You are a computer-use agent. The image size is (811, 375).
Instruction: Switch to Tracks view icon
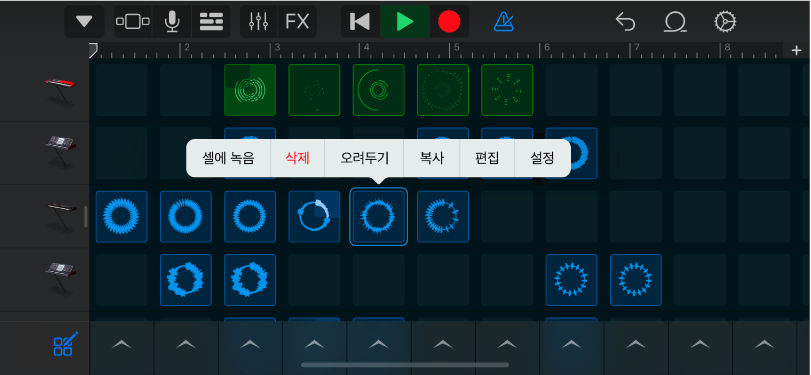tap(133, 22)
